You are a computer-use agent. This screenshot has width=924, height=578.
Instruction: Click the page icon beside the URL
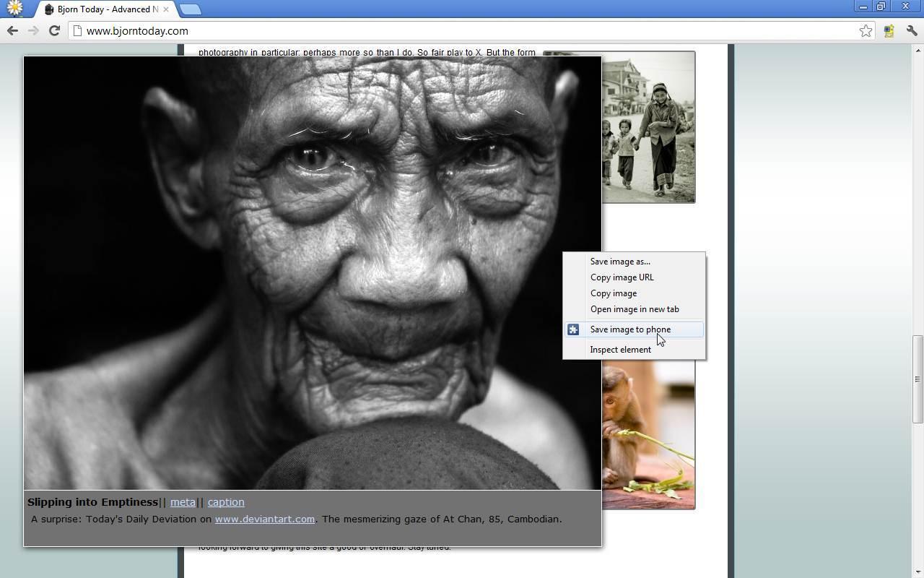(77, 30)
